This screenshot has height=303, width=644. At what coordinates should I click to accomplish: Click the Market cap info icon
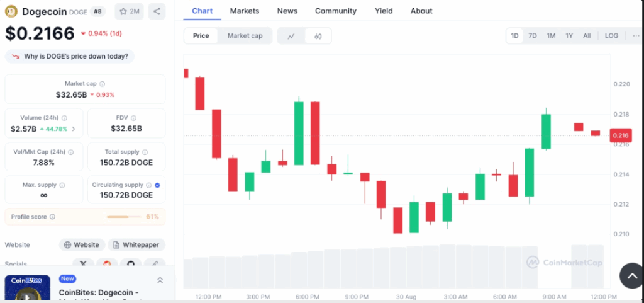coord(103,84)
